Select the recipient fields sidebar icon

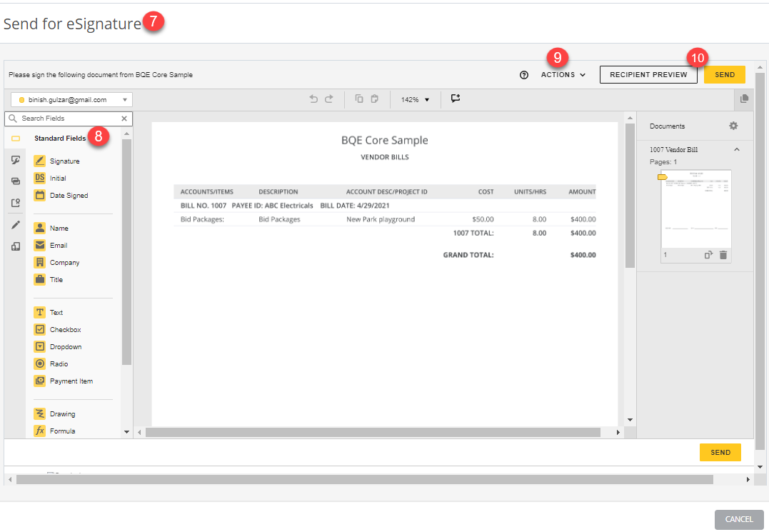16,203
